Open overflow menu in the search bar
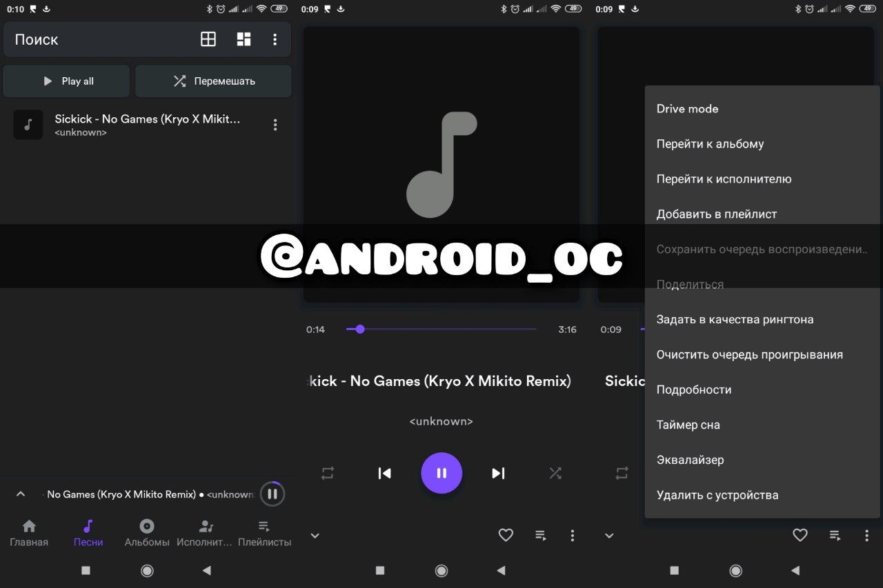Image resolution: width=883 pixels, height=588 pixels. (x=275, y=39)
